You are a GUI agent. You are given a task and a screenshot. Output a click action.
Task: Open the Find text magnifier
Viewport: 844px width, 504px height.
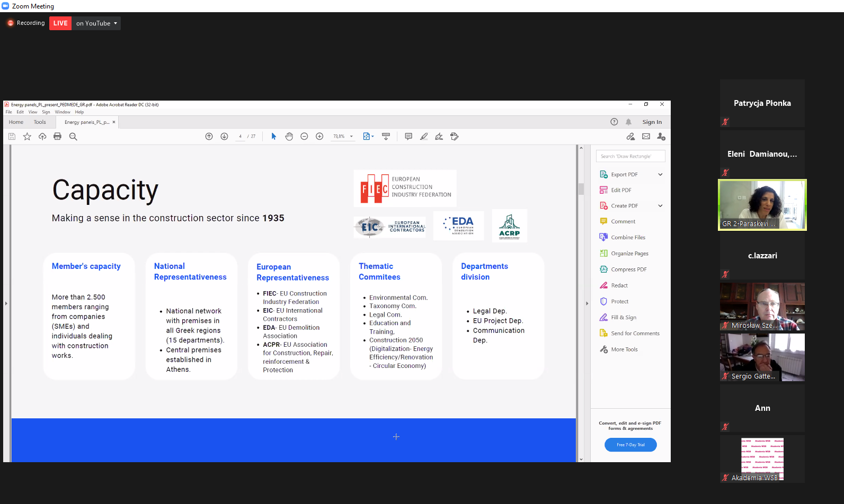click(x=73, y=137)
